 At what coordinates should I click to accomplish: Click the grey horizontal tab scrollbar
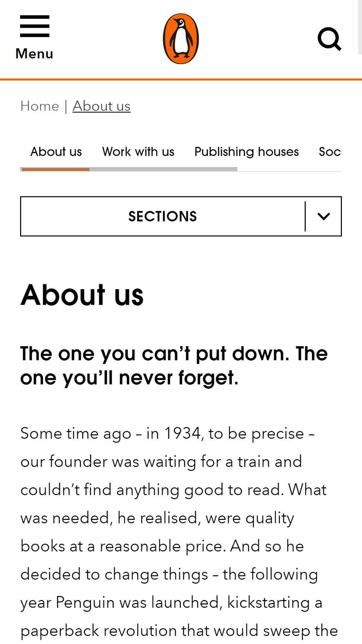pyautogui.click(x=163, y=169)
